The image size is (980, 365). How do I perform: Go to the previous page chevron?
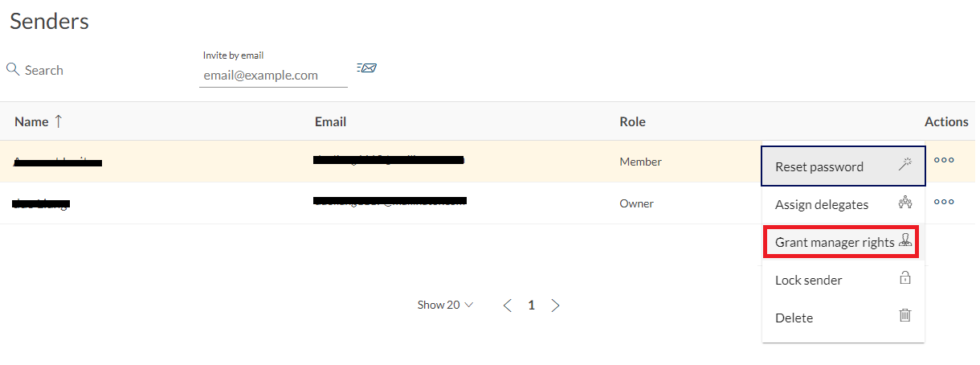[x=507, y=305]
